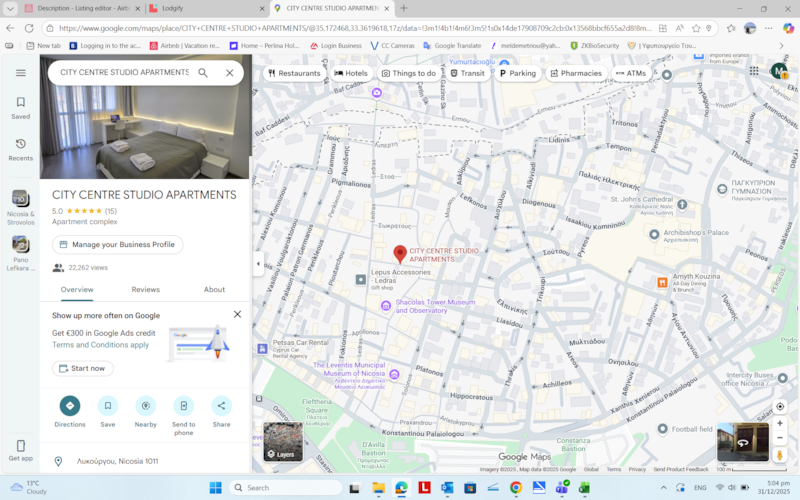This screenshot has height=500, width=800.
Task: Dismiss the Google Ads promotion card
Action: click(x=237, y=314)
